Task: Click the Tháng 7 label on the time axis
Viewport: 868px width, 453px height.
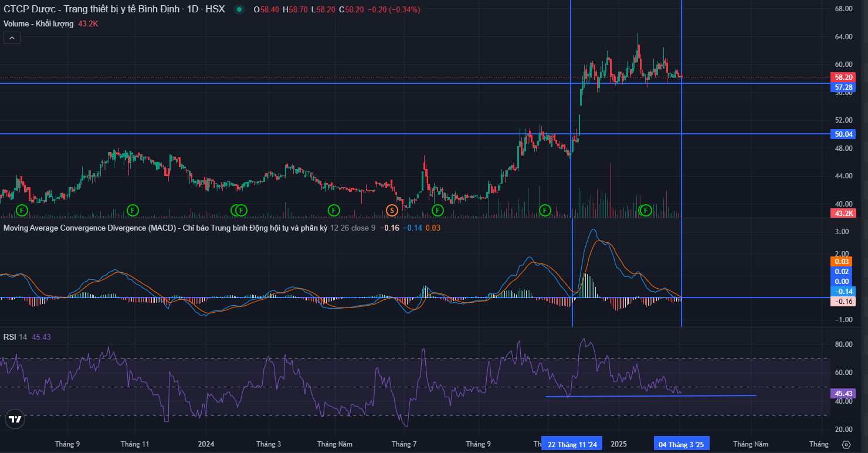Action: tap(404, 444)
